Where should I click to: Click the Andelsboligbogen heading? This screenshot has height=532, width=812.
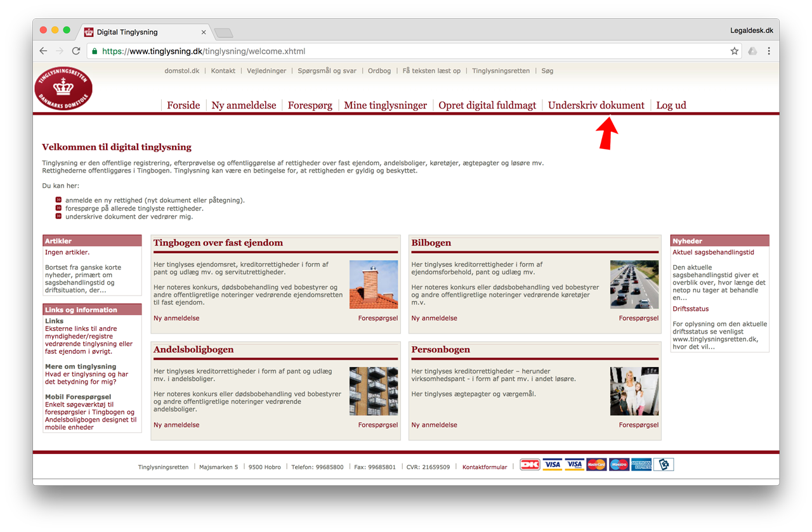[193, 349]
